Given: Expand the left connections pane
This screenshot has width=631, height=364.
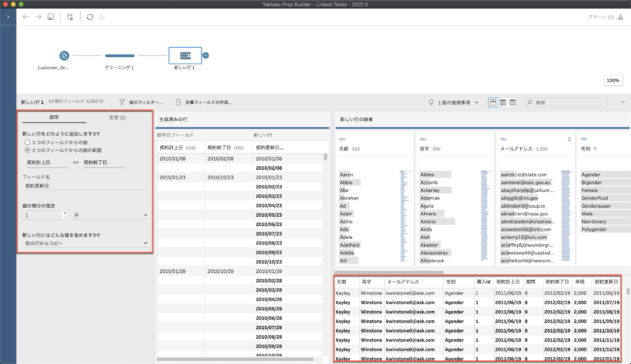Looking at the screenshot, I should (x=8, y=17).
